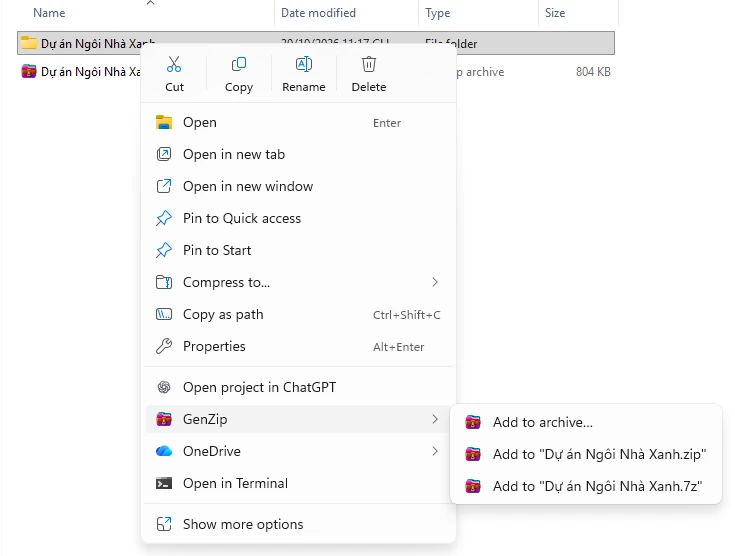735x556 pixels.
Task: Click icon beside the .7z archive option
Action: click(472, 486)
